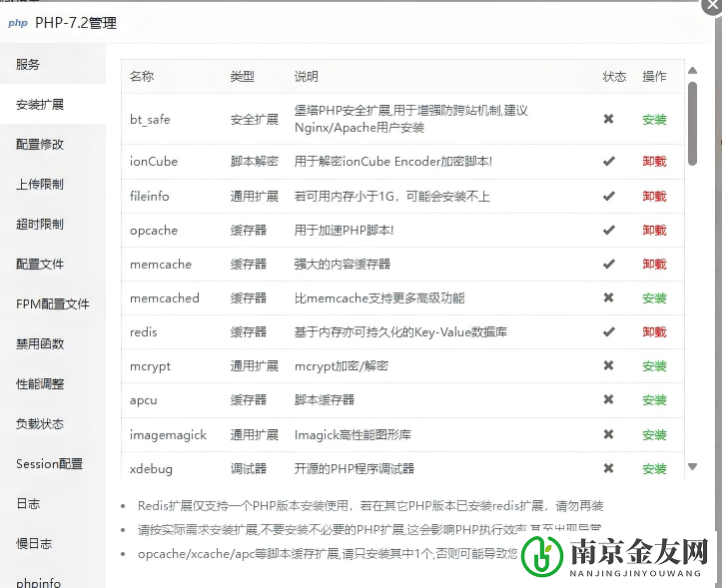Install the xdebug extension
The height and width of the screenshot is (588, 722).
654,469
